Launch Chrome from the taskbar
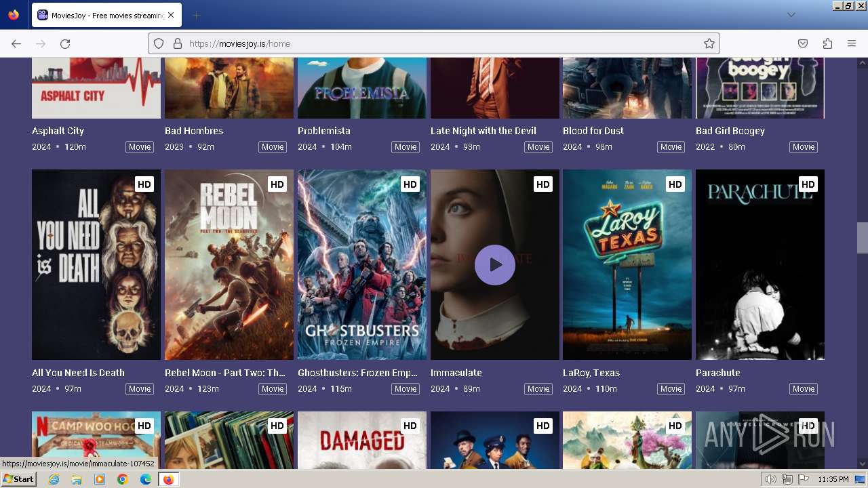This screenshot has width=868, height=488. click(x=123, y=479)
